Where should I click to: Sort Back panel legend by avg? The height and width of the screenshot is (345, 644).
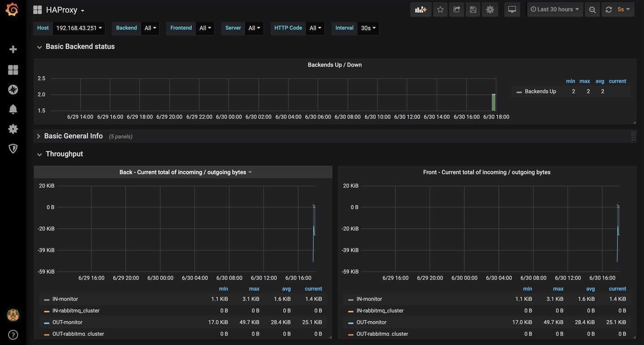(287, 289)
